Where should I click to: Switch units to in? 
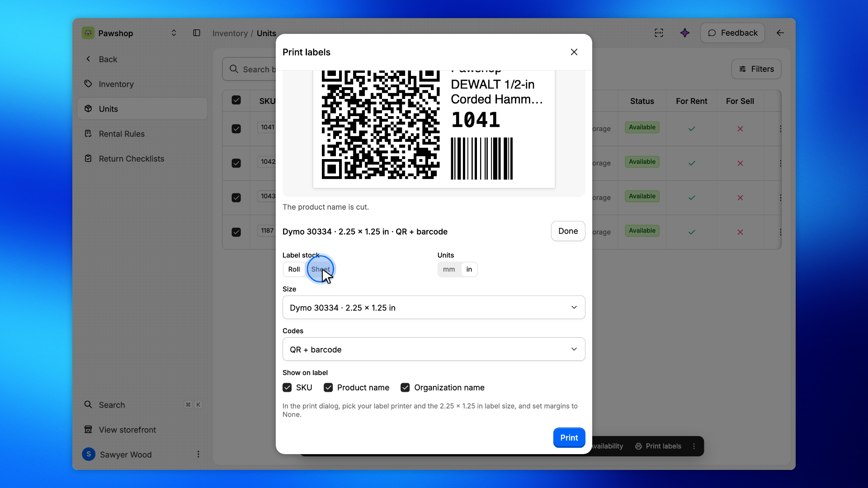[469, 269]
